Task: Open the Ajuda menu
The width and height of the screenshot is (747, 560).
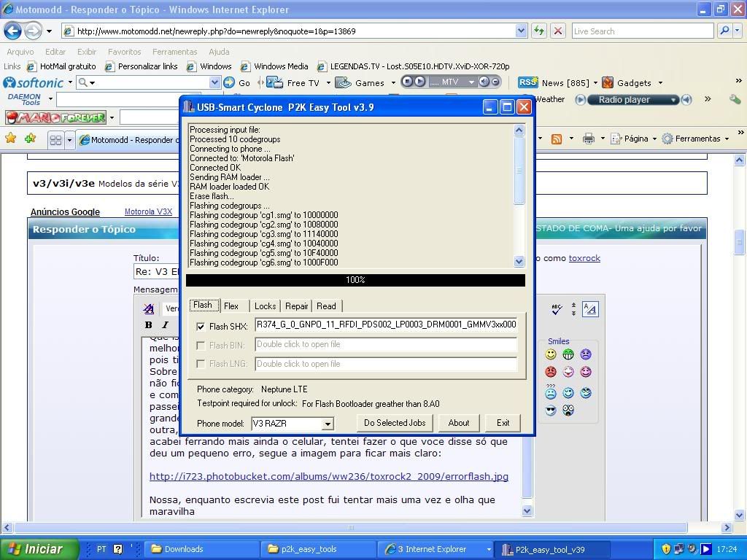Action: 219,52
